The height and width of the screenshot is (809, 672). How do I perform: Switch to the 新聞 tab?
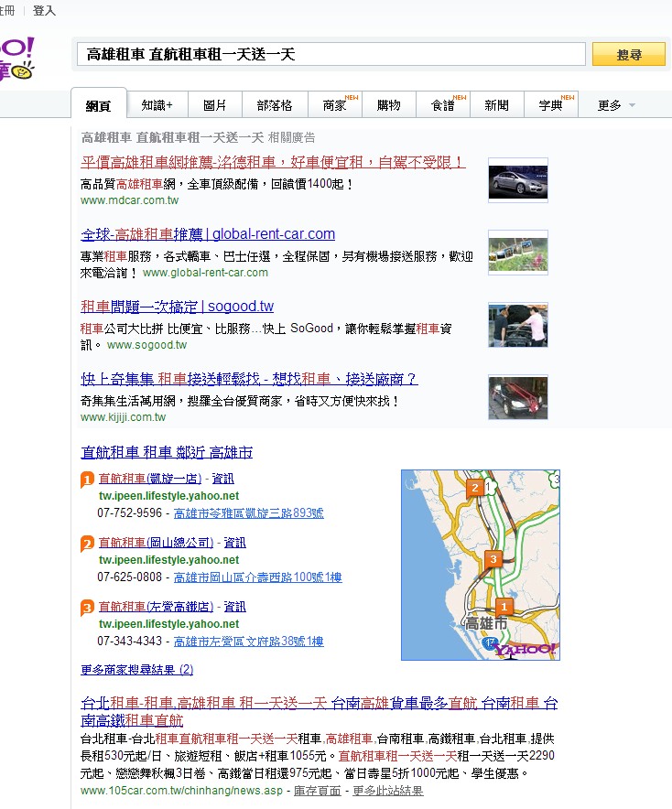coord(496,105)
